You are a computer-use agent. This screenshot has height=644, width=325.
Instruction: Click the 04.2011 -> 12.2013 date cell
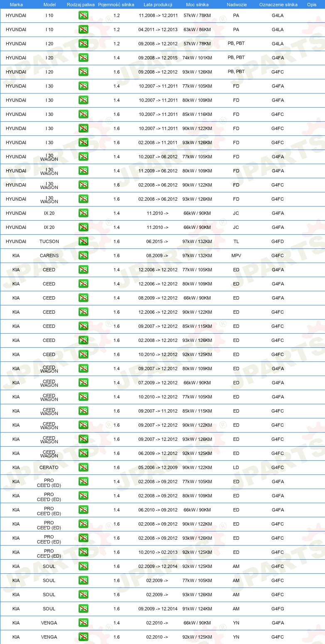[158, 29]
